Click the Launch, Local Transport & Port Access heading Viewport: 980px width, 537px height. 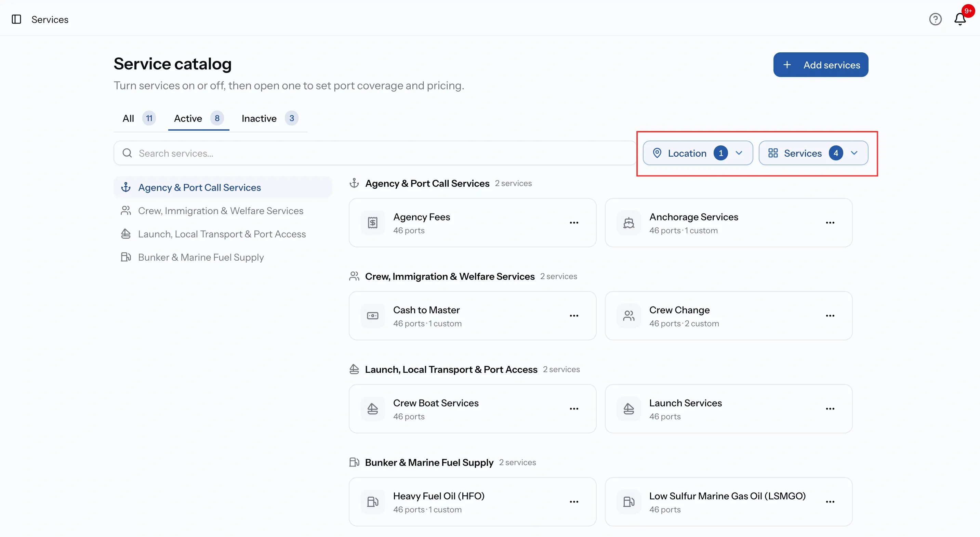tap(451, 369)
